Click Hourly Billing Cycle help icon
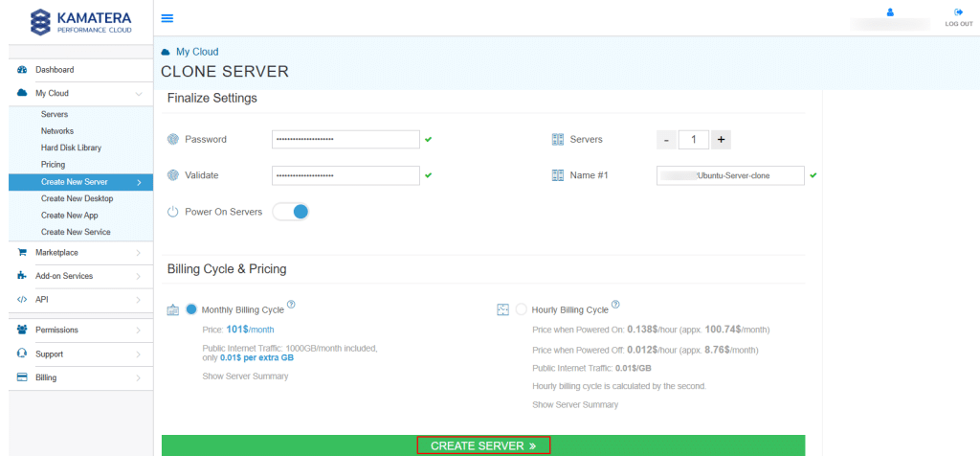This screenshot has width=980, height=456. click(x=615, y=305)
